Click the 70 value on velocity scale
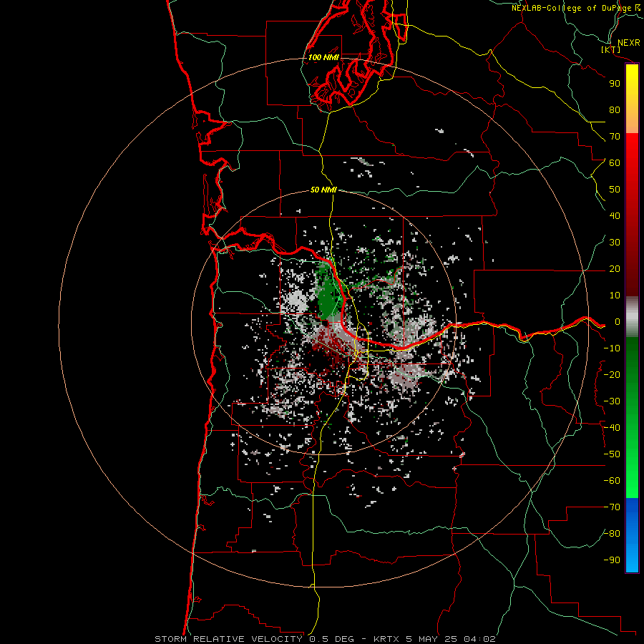The height and width of the screenshot is (644, 644). click(x=615, y=137)
